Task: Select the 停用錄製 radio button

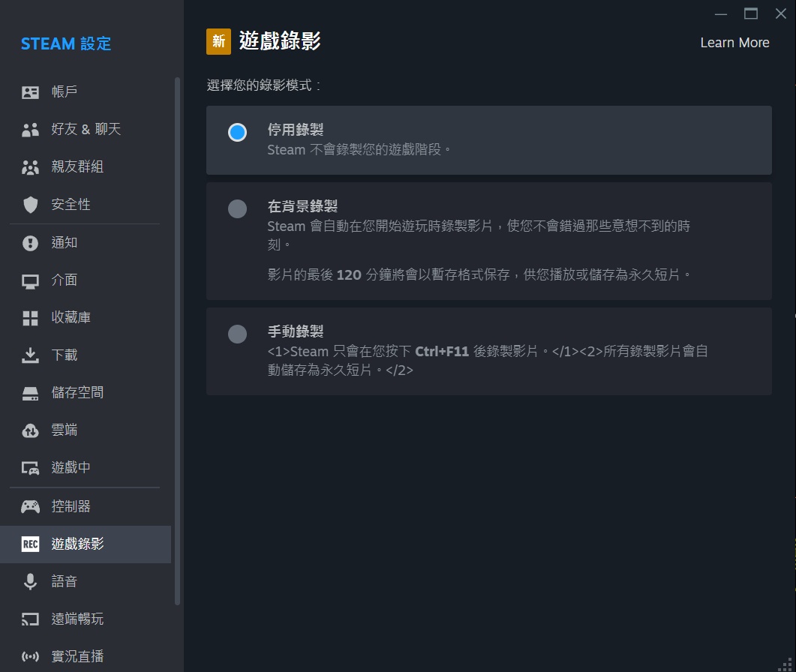Action: tap(237, 133)
